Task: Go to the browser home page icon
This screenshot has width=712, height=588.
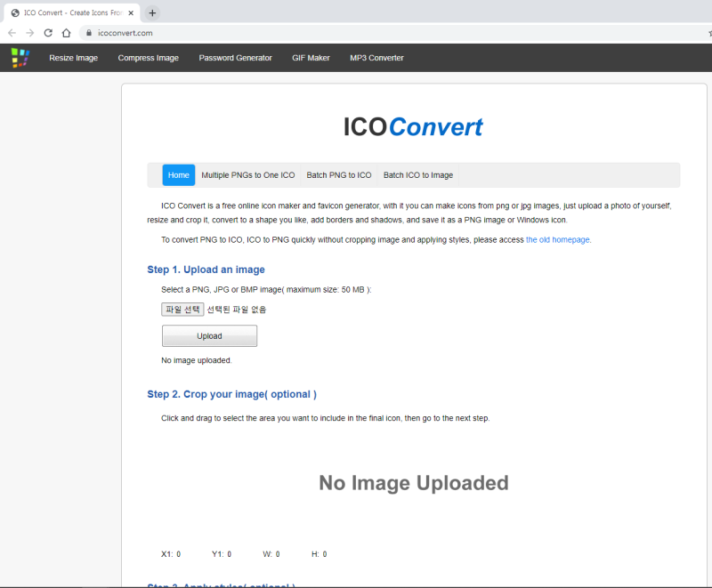Action: pos(66,33)
